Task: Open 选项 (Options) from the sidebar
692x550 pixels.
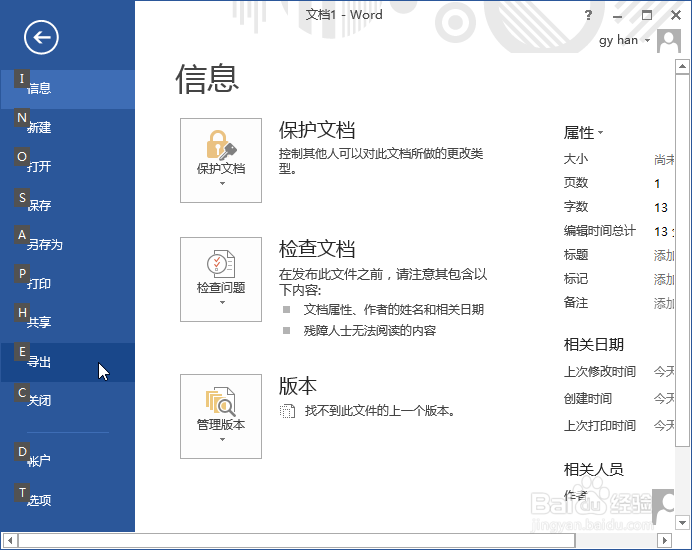Action: [x=68, y=500]
